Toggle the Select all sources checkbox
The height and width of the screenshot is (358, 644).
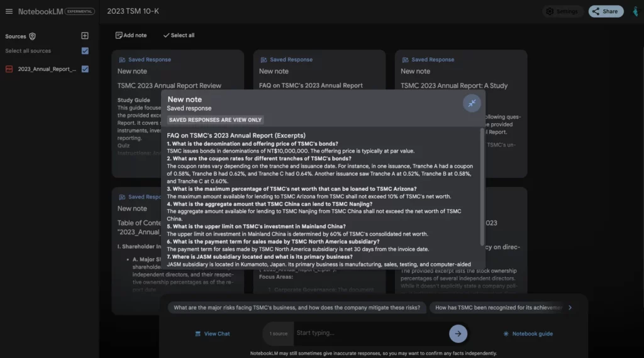(x=85, y=51)
